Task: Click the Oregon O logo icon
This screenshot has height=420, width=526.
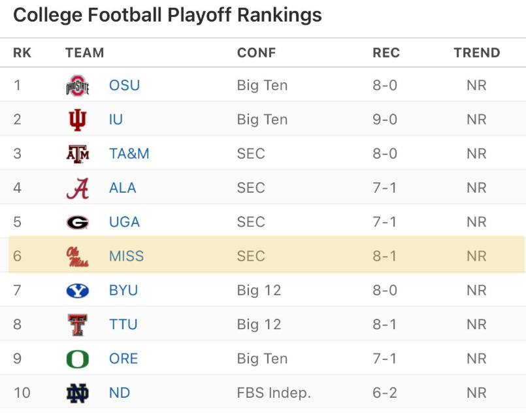Action: click(78, 359)
